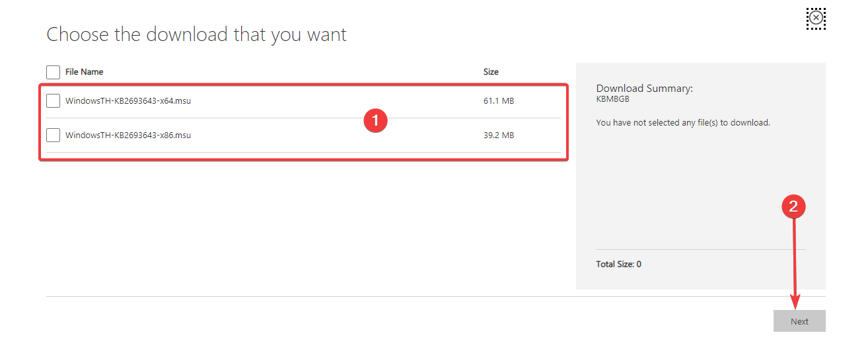
Task: Check the box for WindowsTH-KB2693643-x64.msu
Action: (x=53, y=101)
